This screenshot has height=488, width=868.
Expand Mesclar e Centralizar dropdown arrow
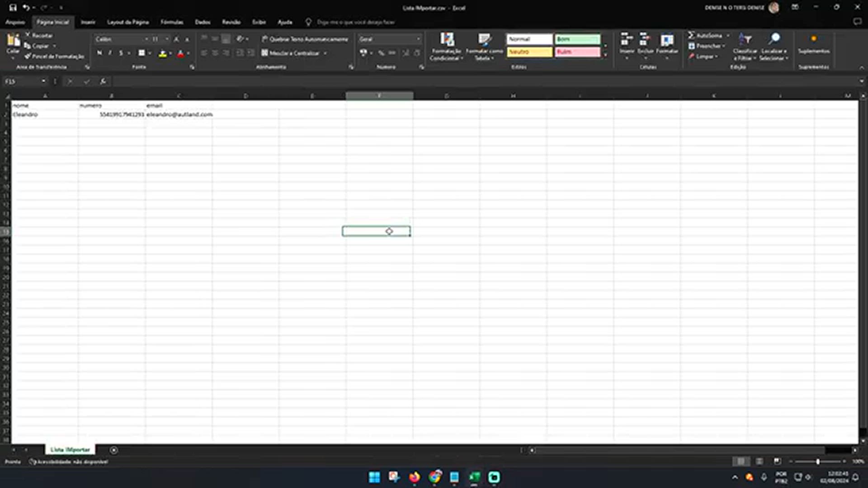325,53
